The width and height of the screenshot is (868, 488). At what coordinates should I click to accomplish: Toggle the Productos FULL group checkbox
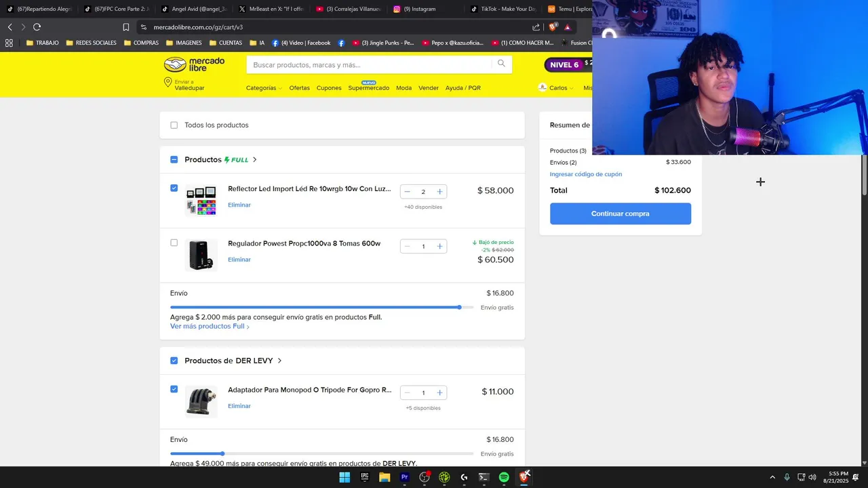(174, 159)
